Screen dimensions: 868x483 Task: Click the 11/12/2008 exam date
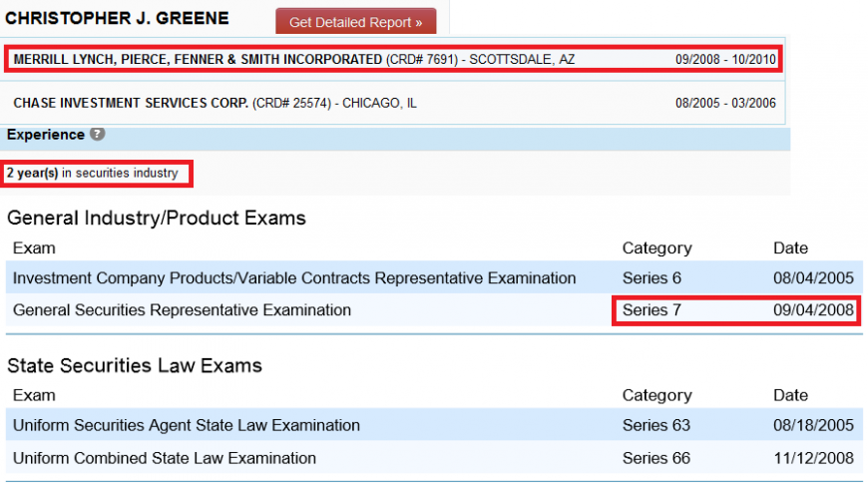[813, 459]
